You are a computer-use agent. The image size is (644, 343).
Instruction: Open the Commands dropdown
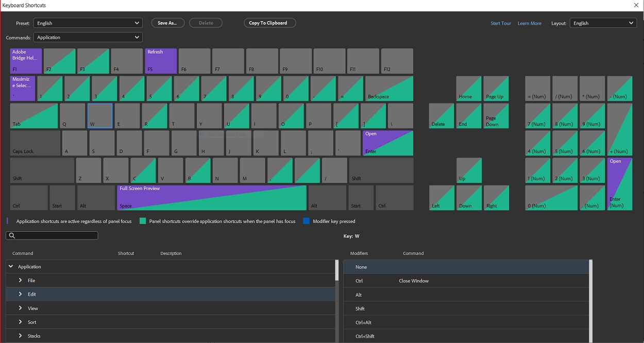coord(88,37)
